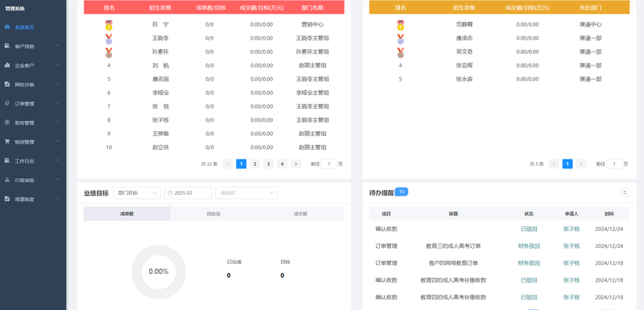644x310 pixels.
Task: Click the 李姣会主管组 department cell
Action: pyautogui.click(x=312, y=93)
